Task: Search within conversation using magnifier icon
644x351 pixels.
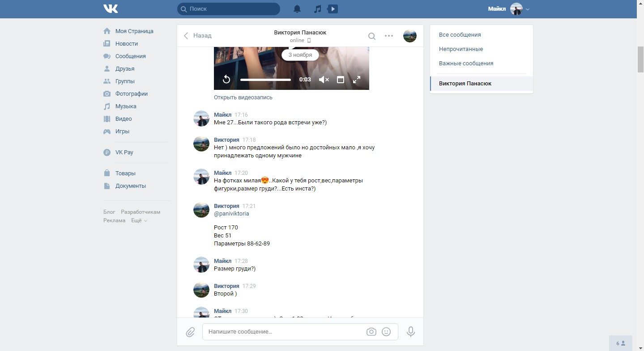Action: click(x=372, y=36)
